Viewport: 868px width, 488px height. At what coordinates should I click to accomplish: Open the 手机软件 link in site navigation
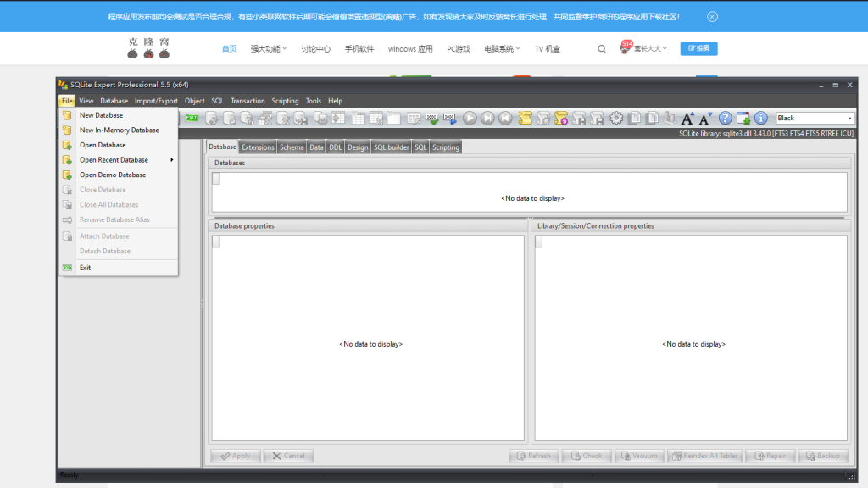click(359, 48)
